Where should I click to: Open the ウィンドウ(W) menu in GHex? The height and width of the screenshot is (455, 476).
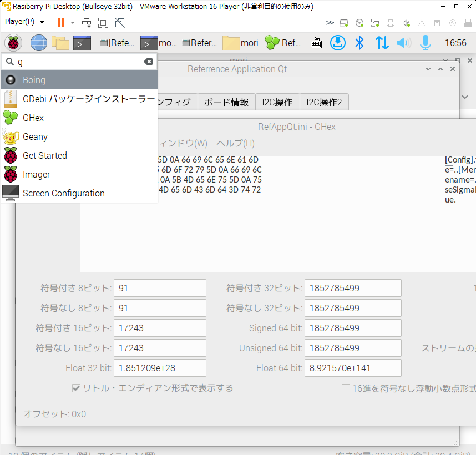(183, 143)
